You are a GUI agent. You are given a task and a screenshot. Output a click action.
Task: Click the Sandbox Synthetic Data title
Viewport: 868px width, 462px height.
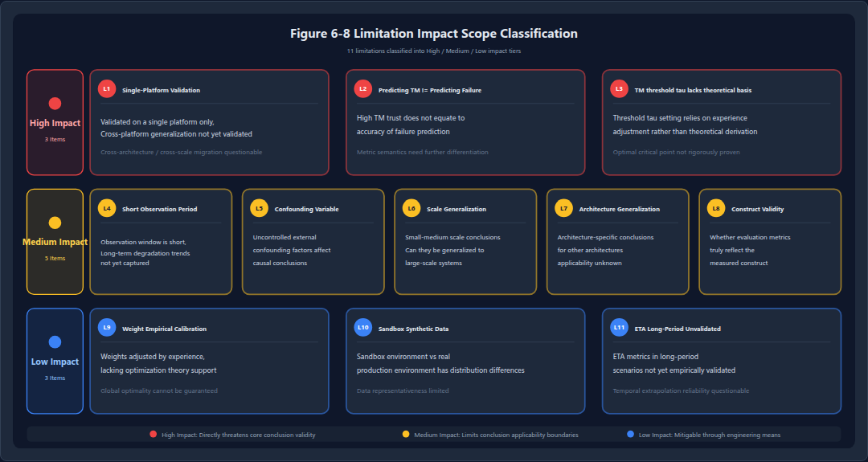(414, 329)
